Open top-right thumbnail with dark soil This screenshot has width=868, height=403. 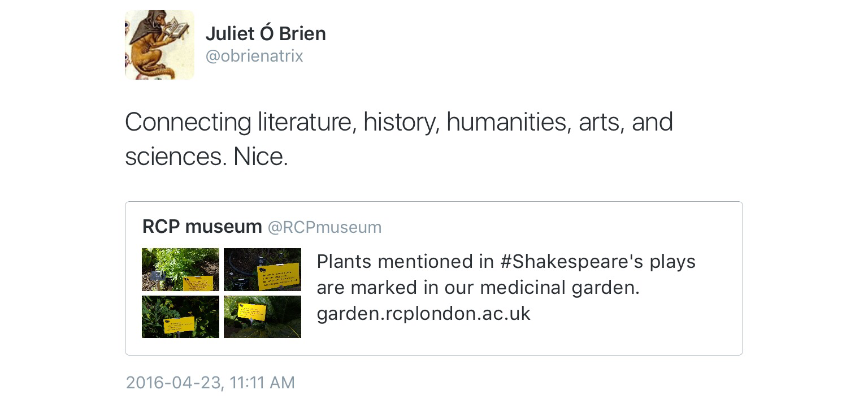click(262, 270)
